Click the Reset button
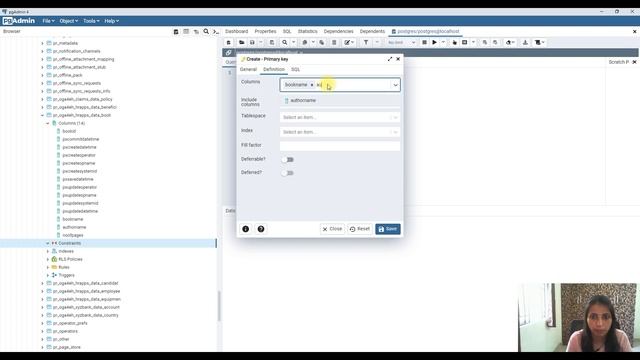This screenshot has width=640, height=360. [360, 229]
